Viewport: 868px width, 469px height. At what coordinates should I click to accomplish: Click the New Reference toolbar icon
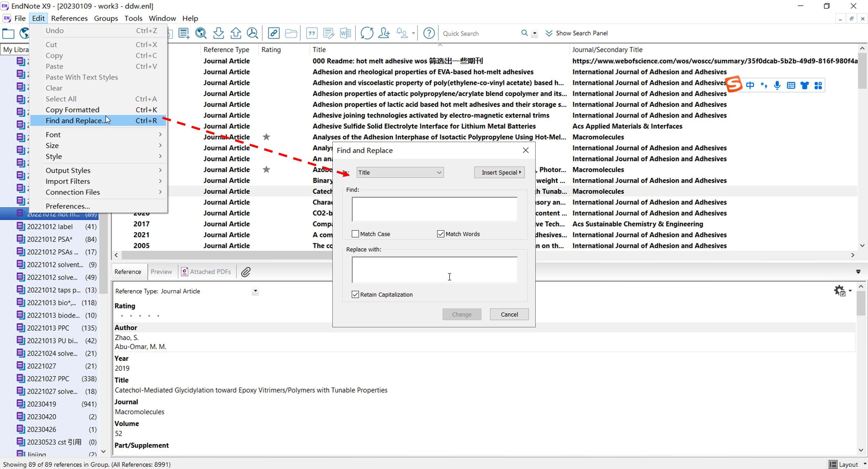coord(184,33)
